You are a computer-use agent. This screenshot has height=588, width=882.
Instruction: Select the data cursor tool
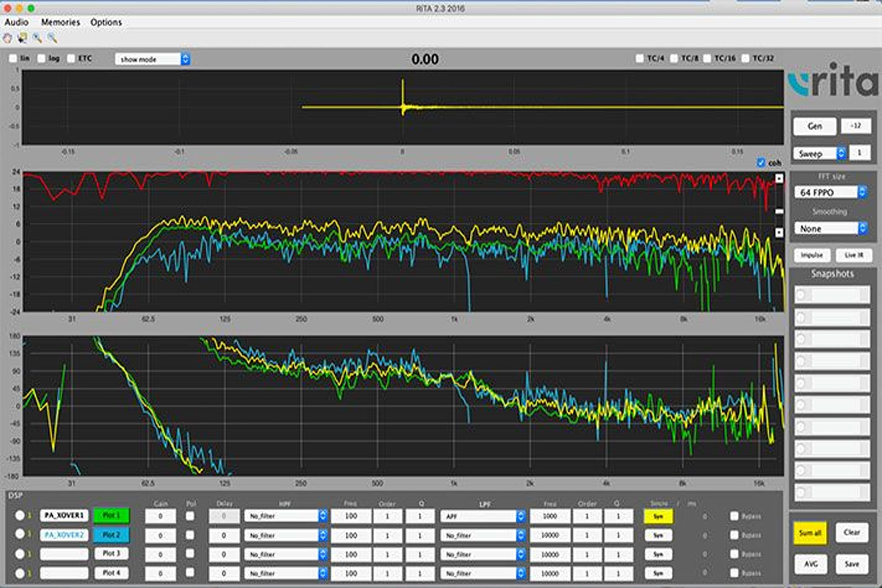point(22,38)
